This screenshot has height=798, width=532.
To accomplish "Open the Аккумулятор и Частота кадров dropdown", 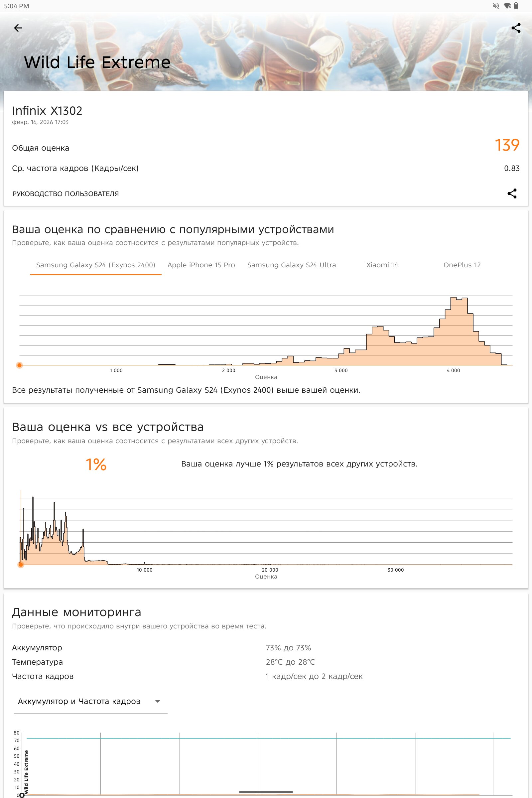I will click(90, 701).
